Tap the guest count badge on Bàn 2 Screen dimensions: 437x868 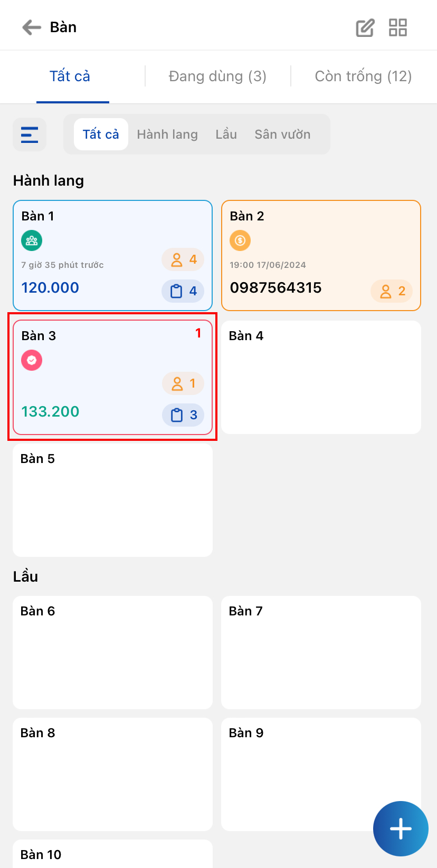(392, 291)
